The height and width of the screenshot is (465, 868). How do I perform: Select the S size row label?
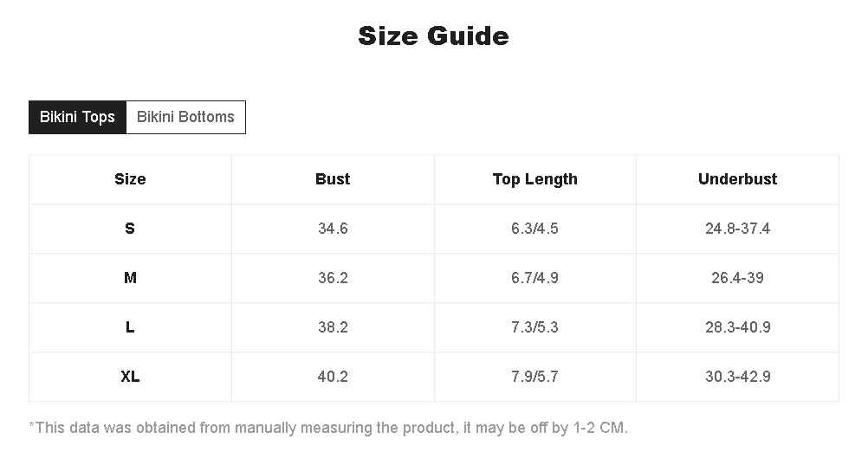(x=130, y=229)
